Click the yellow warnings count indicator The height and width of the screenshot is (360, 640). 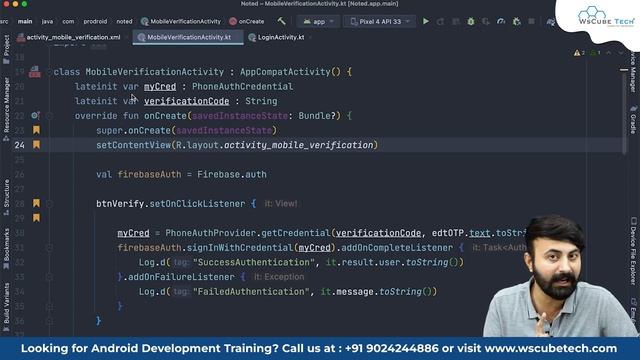click(x=579, y=53)
